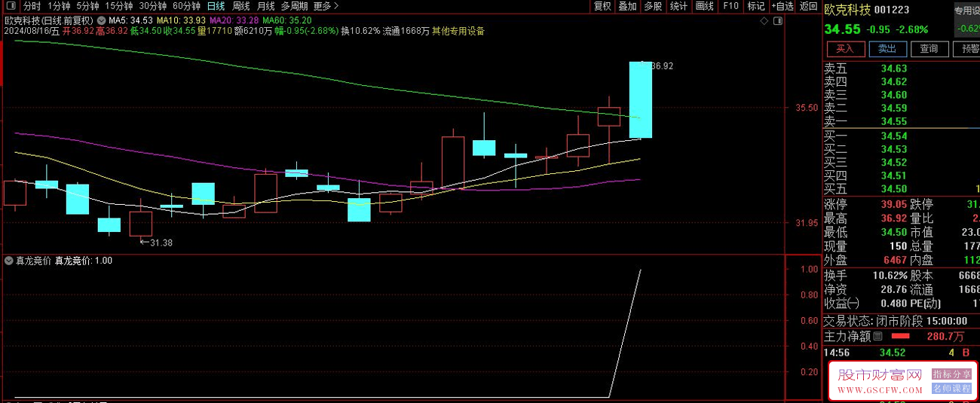Image resolution: width=980 pixels, height=403 pixels.
Task: Click the red 买入 buy button
Action: [846, 49]
